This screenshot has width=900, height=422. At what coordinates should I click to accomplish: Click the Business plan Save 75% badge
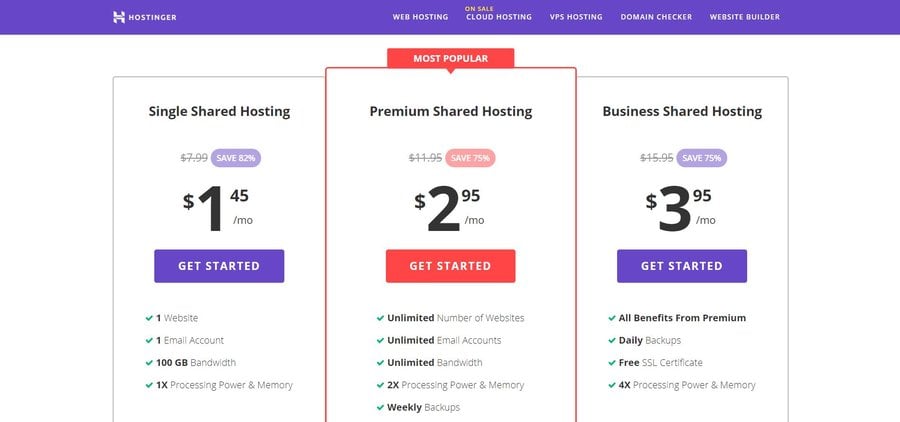tap(701, 158)
